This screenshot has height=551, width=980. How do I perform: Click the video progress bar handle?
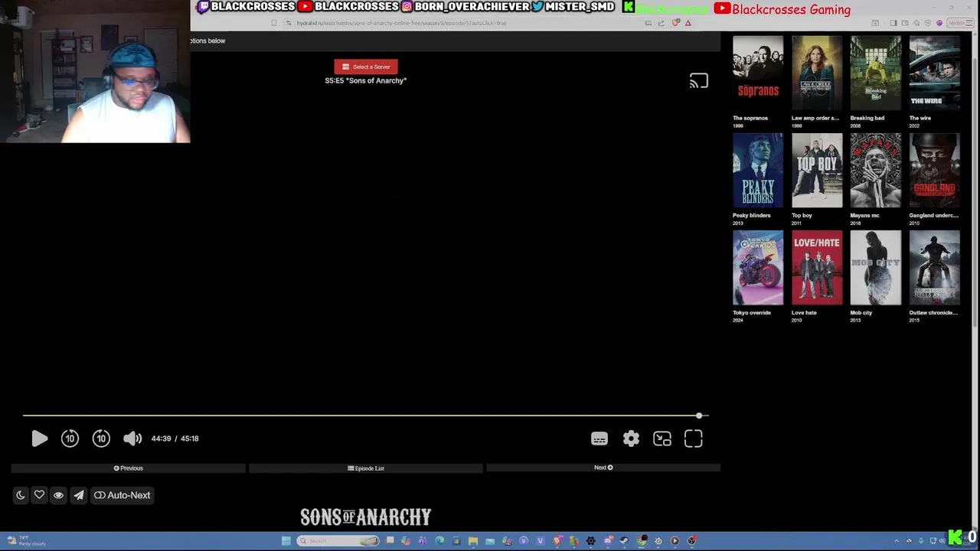[699, 416]
